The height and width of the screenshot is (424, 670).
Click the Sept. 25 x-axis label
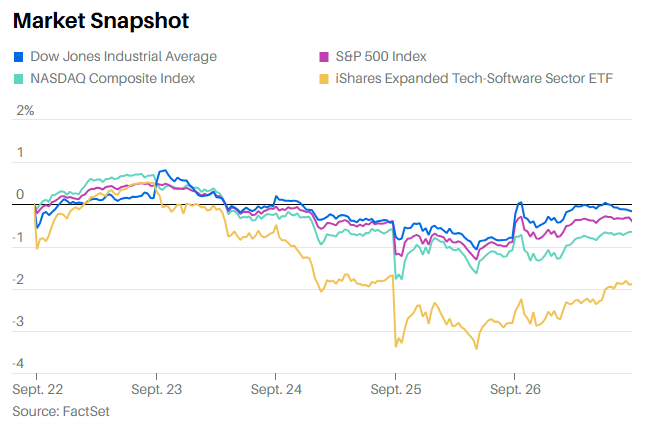pyautogui.click(x=396, y=387)
